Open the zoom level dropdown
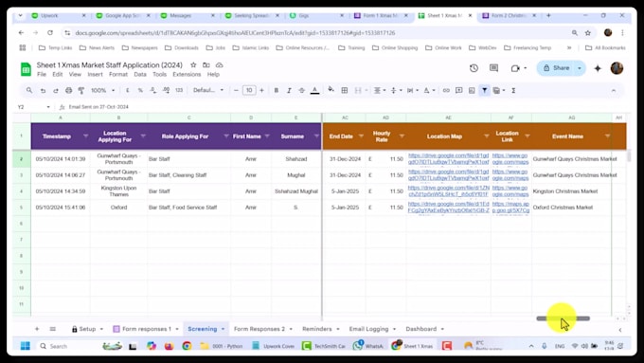The image size is (644, 363). [102, 90]
